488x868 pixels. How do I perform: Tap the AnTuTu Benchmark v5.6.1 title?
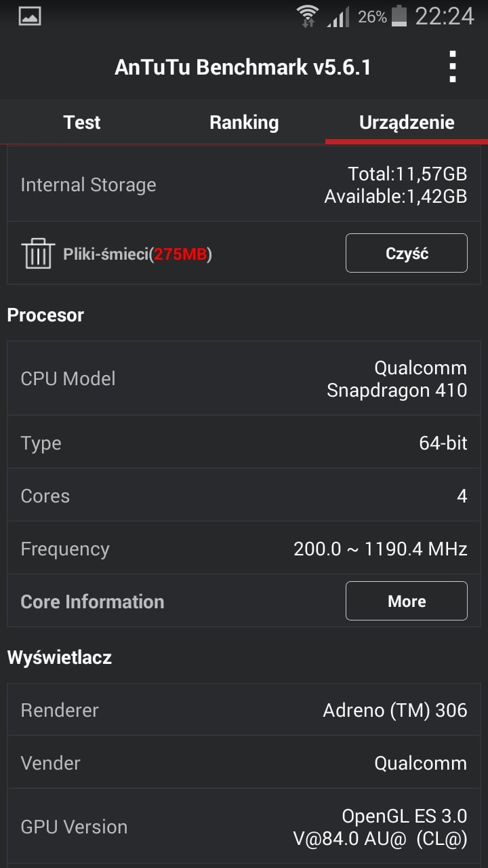click(243, 67)
